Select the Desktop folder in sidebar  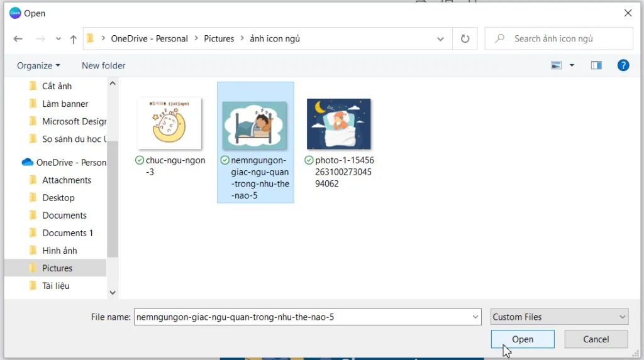tap(58, 198)
